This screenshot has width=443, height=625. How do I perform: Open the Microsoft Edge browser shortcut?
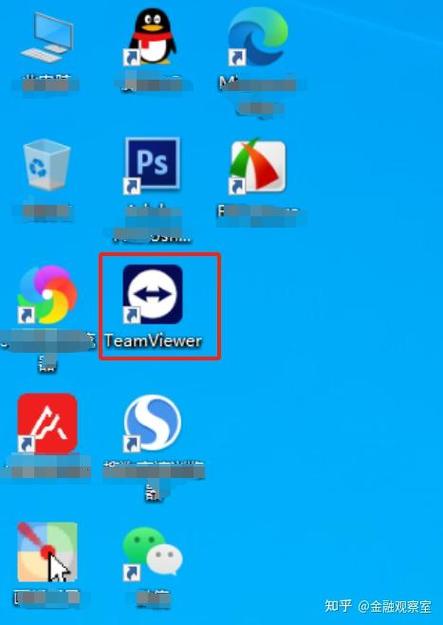pos(258,37)
